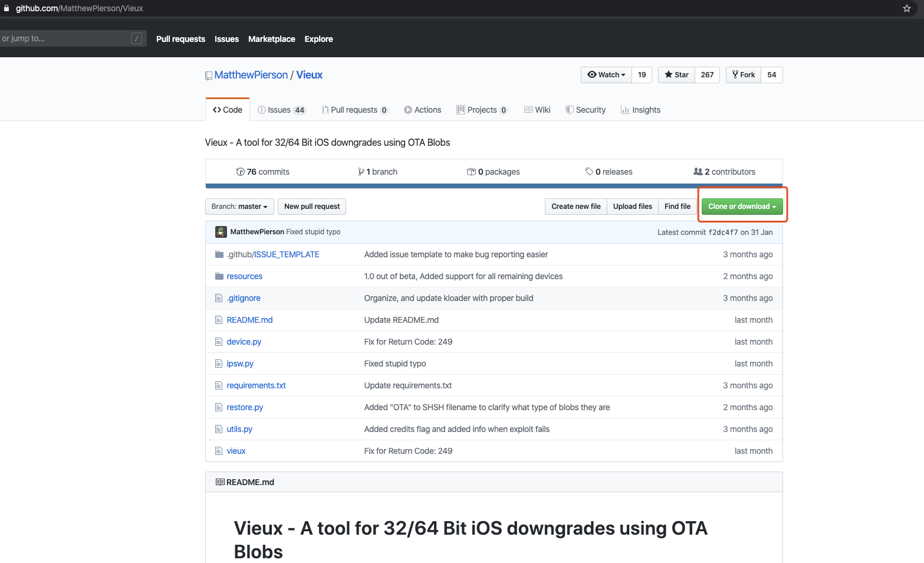Open the Insights tab
This screenshot has width=924, height=563.
coord(640,110)
